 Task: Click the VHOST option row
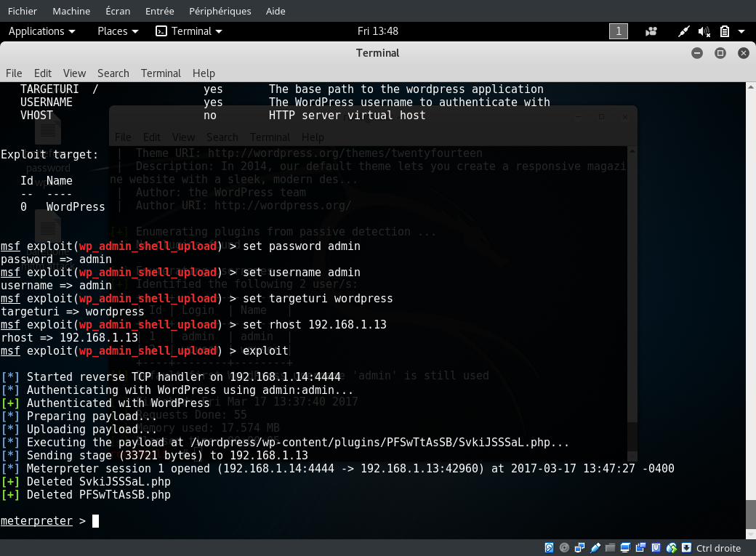(222, 116)
